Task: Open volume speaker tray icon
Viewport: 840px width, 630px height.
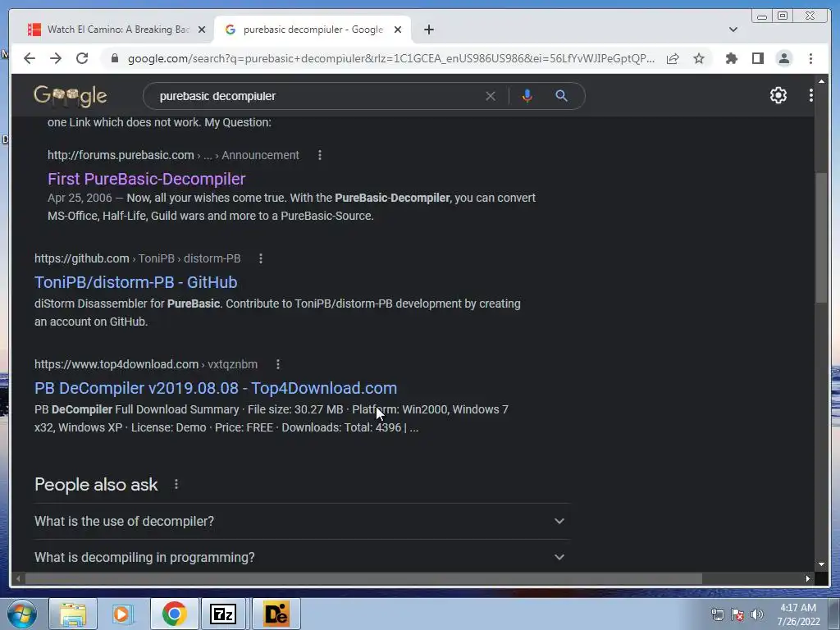Action: pyautogui.click(x=756, y=614)
